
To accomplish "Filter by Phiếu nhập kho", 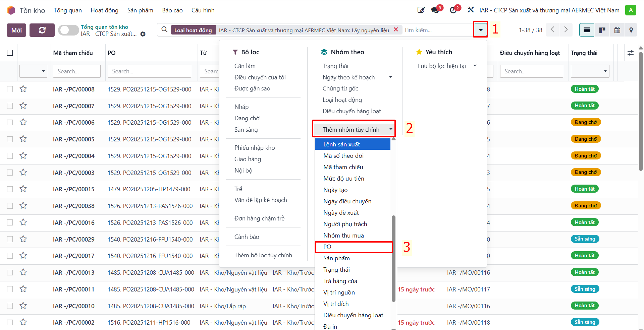I will tap(255, 148).
